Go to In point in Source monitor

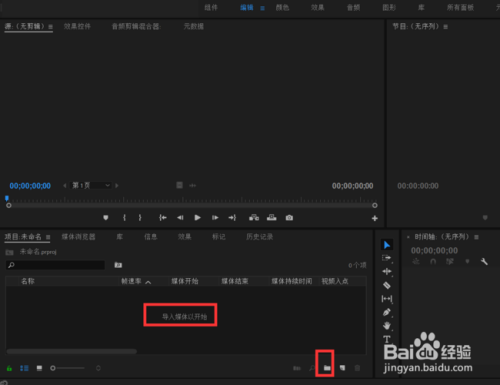pyautogui.click(x=163, y=218)
